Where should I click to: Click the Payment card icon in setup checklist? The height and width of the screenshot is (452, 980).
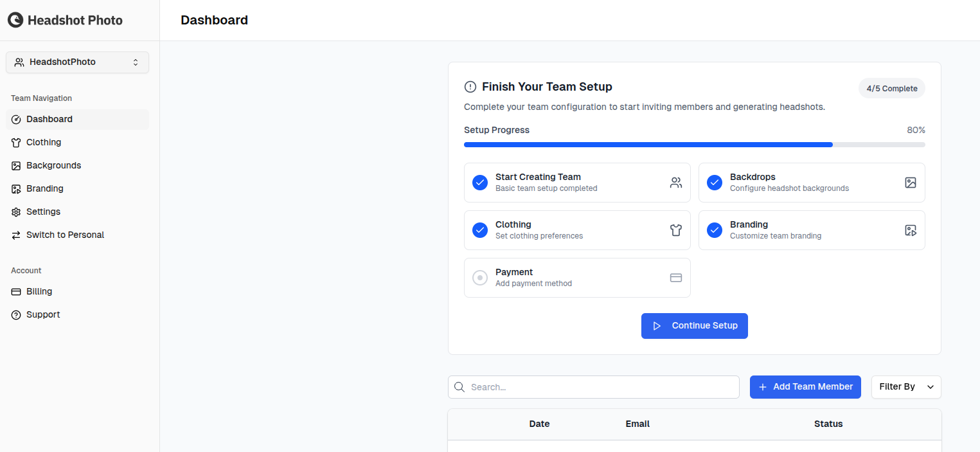coord(675,277)
